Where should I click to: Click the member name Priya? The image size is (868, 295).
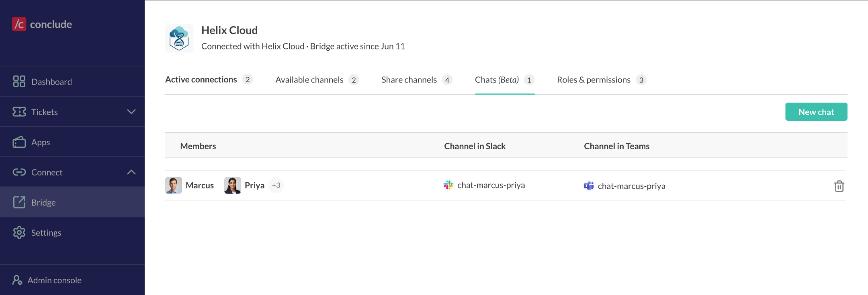click(x=254, y=185)
